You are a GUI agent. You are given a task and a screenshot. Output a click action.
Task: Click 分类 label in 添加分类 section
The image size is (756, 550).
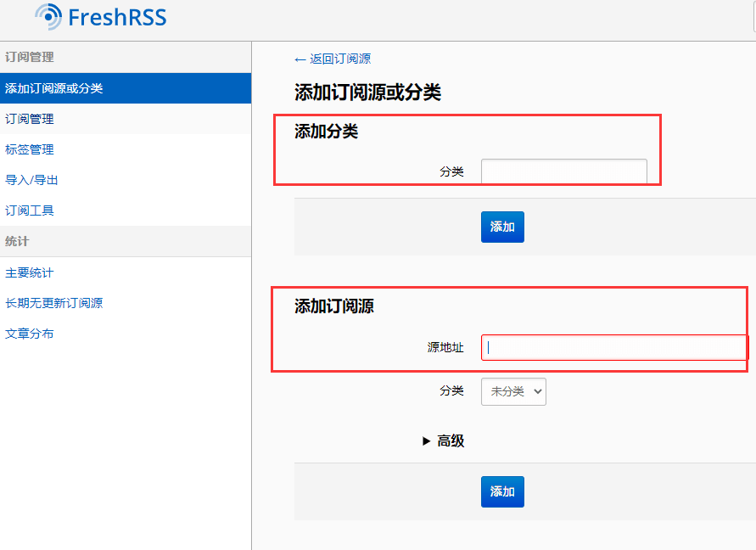click(451, 171)
